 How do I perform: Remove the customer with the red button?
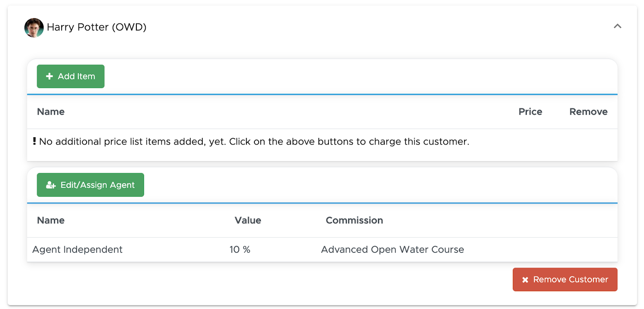pos(565,279)
